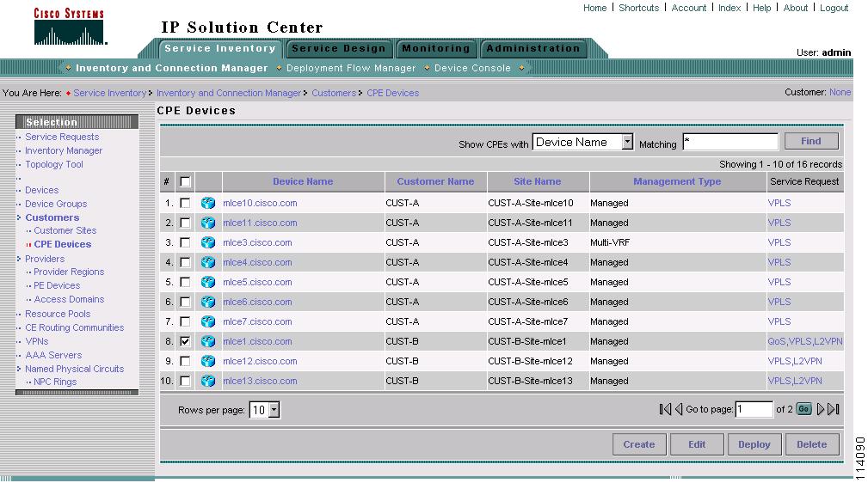Go to the next page arrow
Screen dimensions: 868x483
[x=821, y=409]
